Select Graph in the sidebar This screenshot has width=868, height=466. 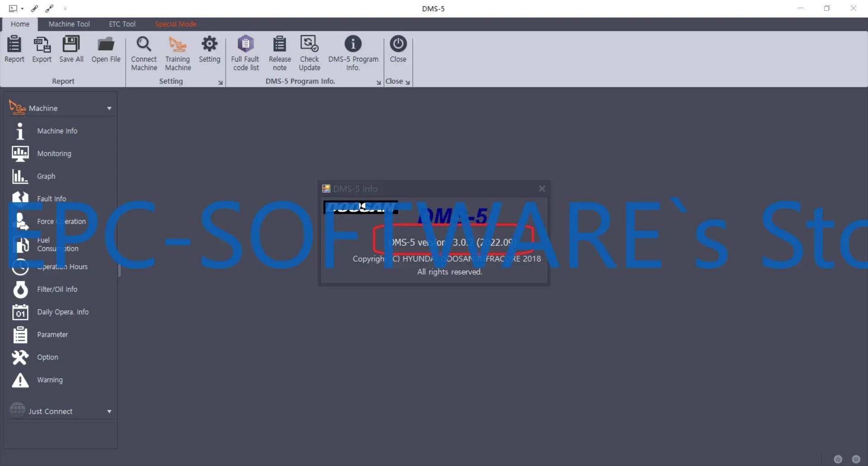(46, 176)
